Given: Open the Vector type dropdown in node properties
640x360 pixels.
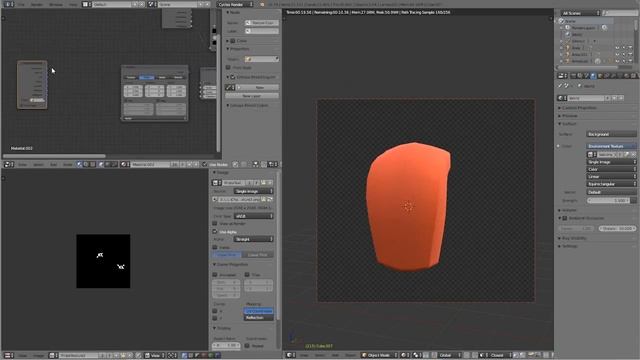Looking at the screenshot, I should pyautogui.click(x=262, y=59).
